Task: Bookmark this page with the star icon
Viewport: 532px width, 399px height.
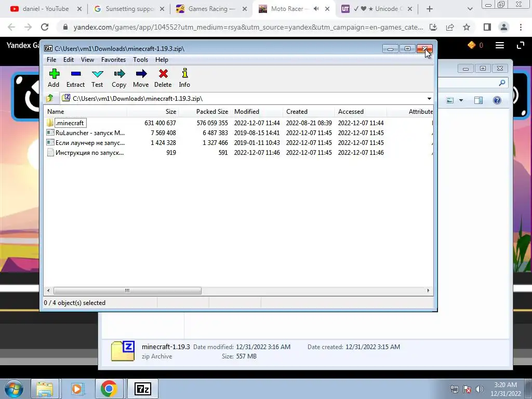Action: tap(467, 27)
